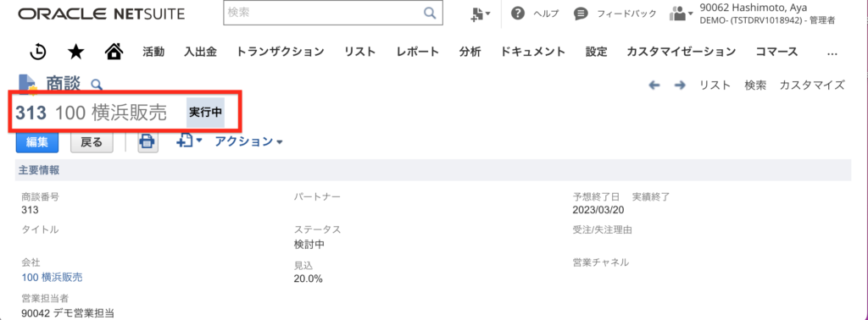Click the blue 編集 button

37,142
